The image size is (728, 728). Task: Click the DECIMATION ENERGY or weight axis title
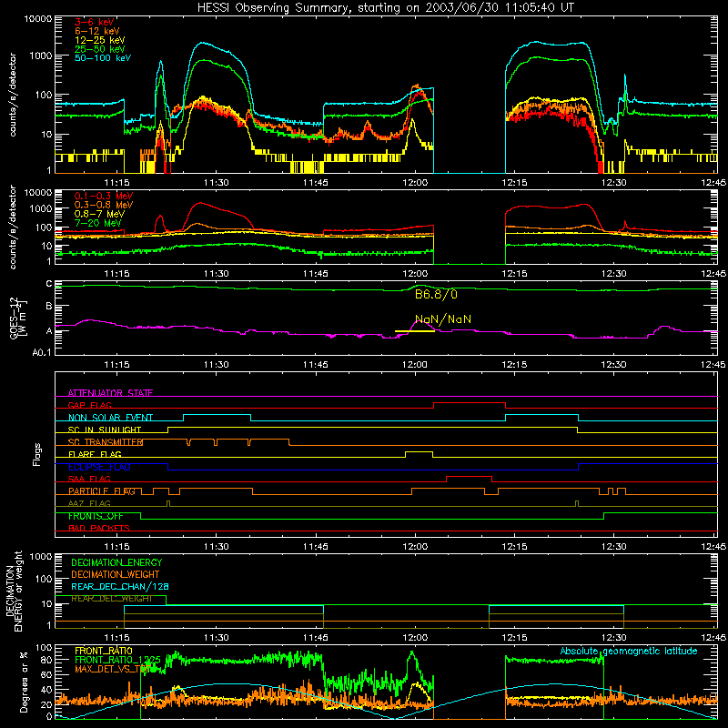(x=14, y=591)
